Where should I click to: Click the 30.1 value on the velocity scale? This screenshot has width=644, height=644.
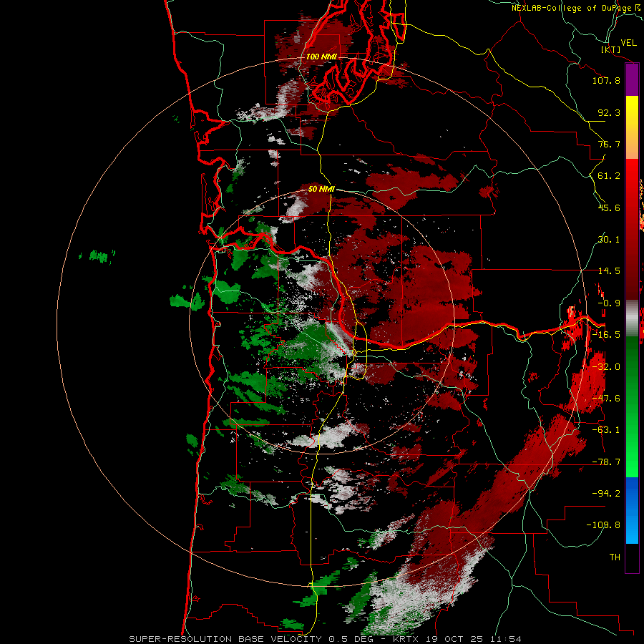click(609, 240)
